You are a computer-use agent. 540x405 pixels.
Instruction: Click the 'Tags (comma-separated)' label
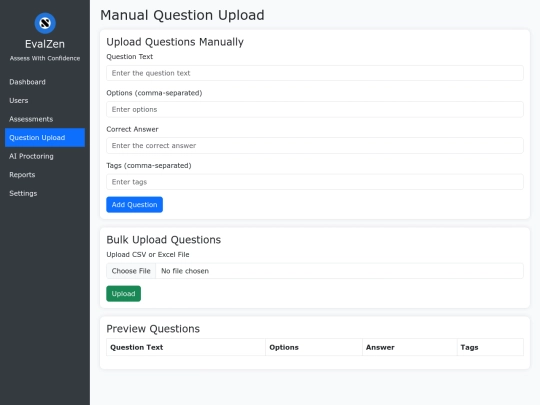click(x=149, y=166)
